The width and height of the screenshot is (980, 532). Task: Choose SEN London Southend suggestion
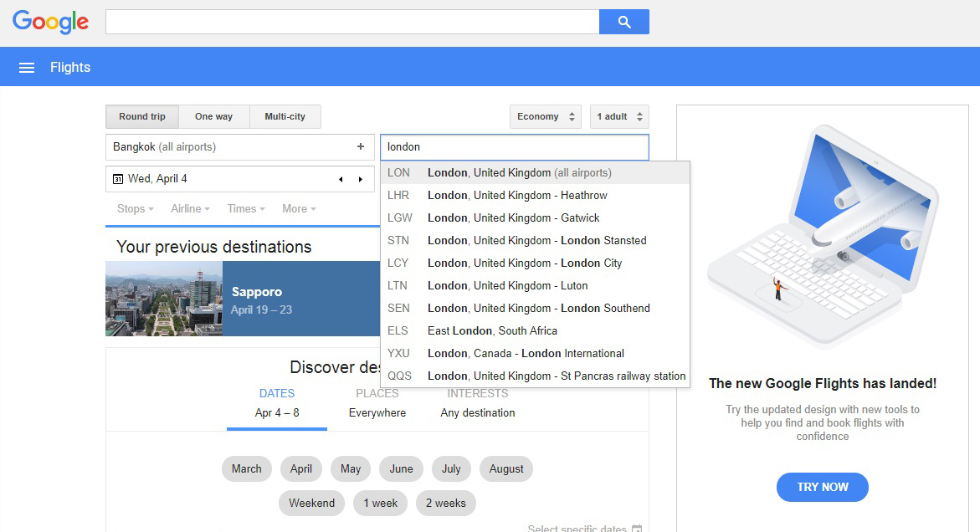(x=535, y=308)
